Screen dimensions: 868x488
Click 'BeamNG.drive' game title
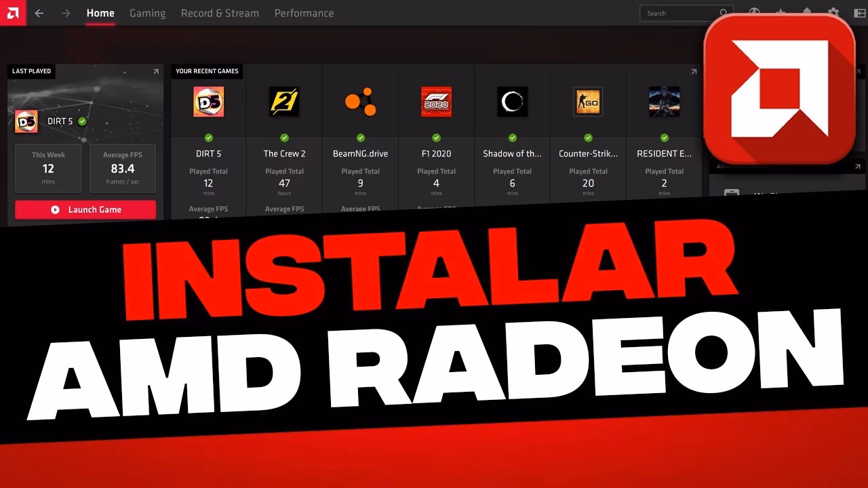pyautogui.click(x=360, y=154)
